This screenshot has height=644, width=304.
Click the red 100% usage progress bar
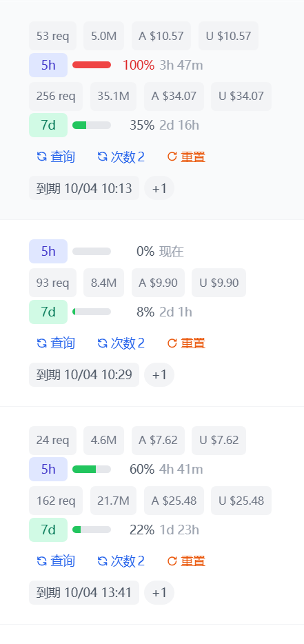click(92, 65)
